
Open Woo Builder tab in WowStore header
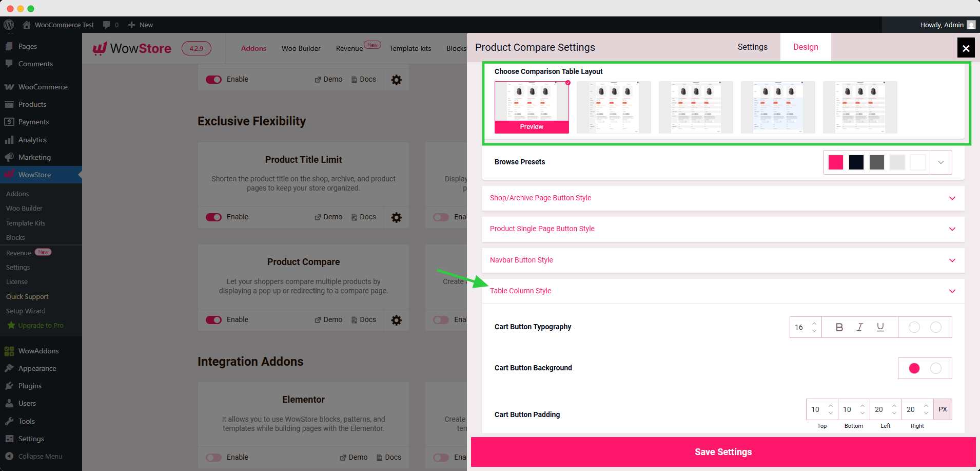(x=301, y=48)
